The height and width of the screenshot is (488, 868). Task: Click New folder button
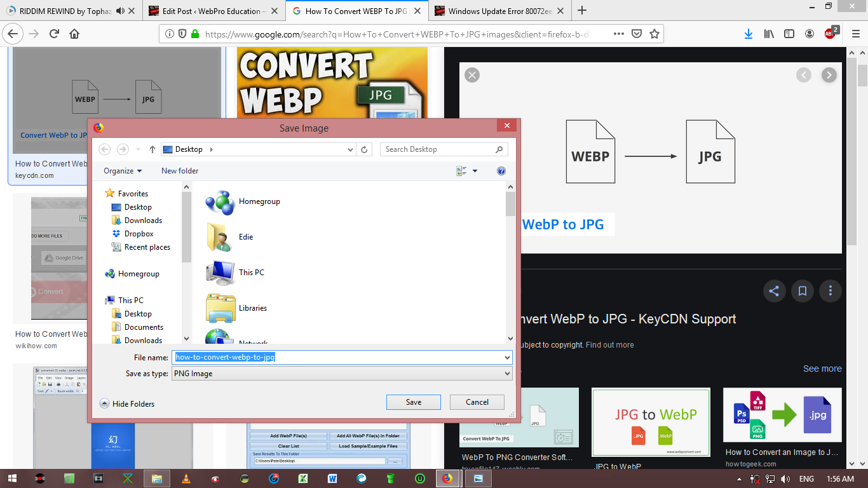pyautogui.click(x=180, y=171)
